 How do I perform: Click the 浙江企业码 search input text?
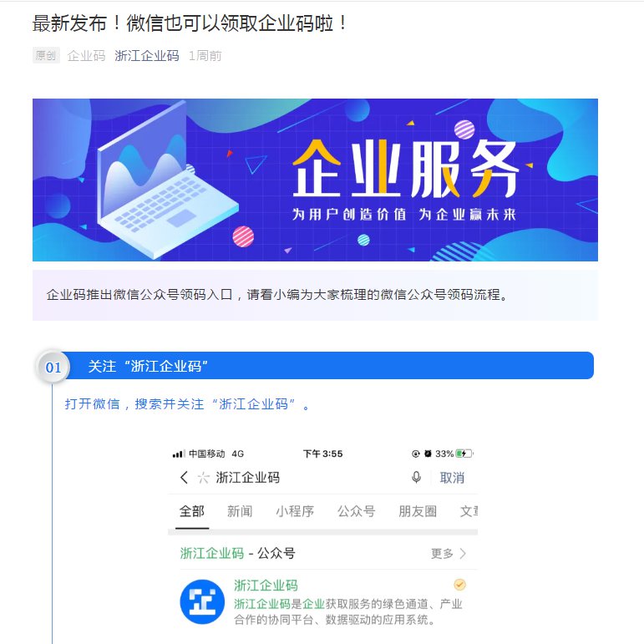point(248,477)
